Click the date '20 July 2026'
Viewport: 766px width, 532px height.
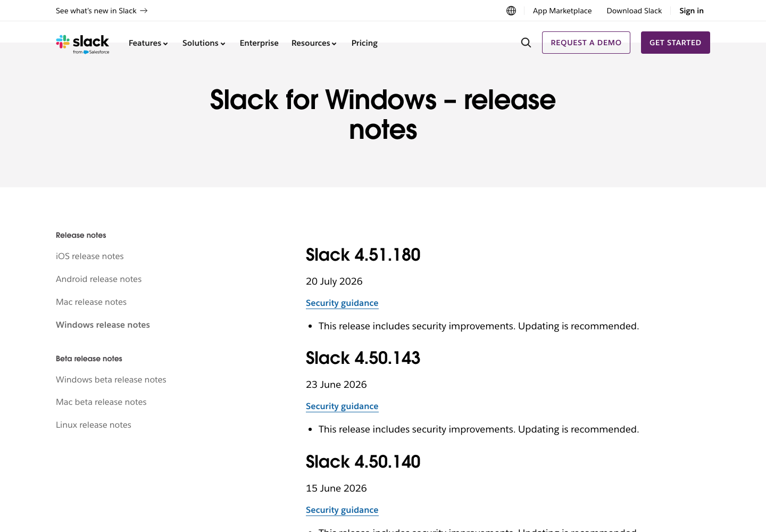pyautogui.click(x=334, y=281)
